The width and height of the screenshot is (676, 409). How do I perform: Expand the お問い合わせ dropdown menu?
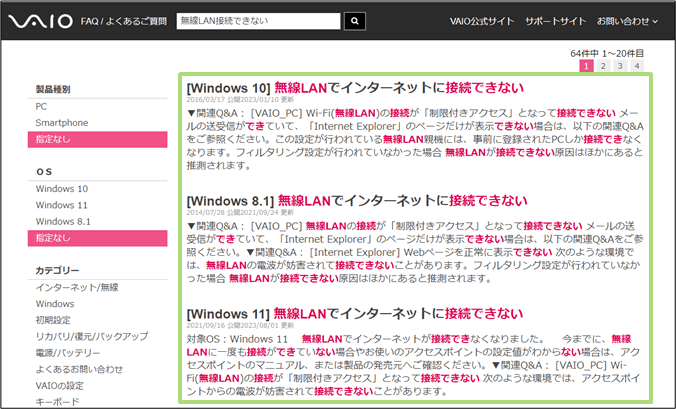627,21
